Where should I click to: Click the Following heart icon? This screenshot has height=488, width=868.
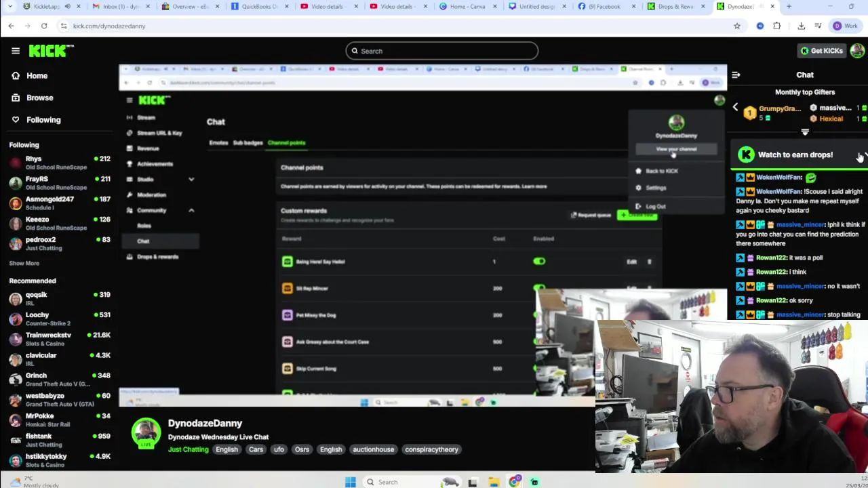16,120
